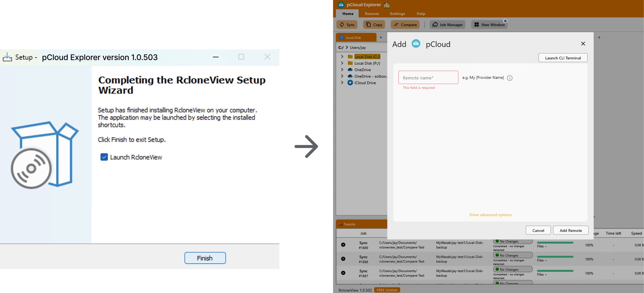
Task: Click the plus icon to open a new browser tab
Action: pos(381,37)
